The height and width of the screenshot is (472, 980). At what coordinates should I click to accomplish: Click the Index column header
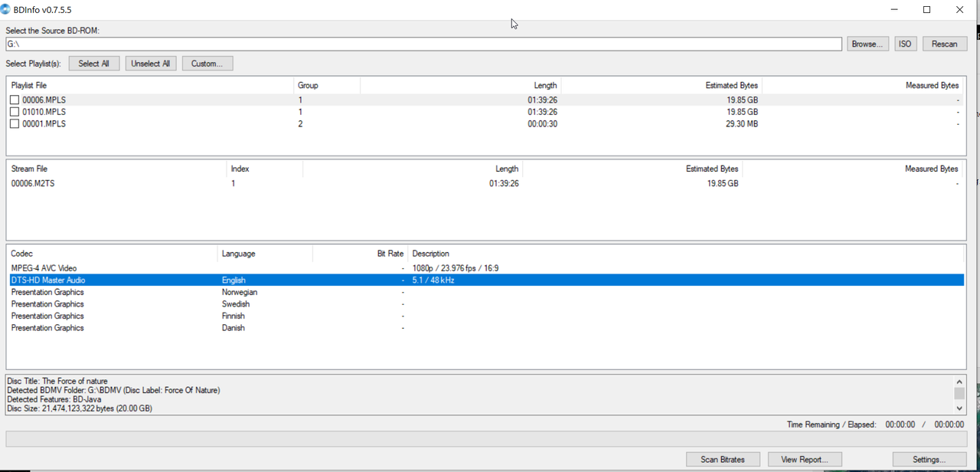point(265,169)
